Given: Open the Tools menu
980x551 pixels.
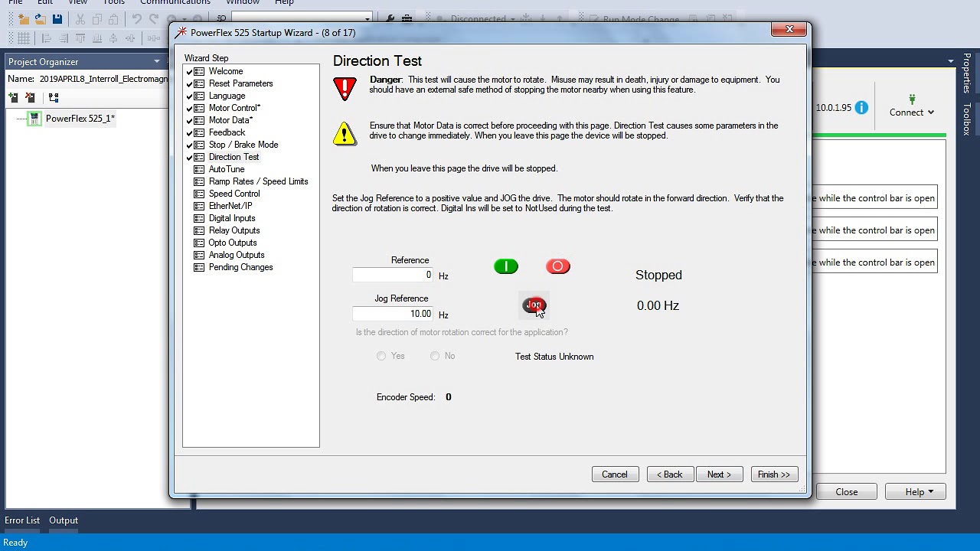Looking at the screenshot, I should [x=114, y=2].
